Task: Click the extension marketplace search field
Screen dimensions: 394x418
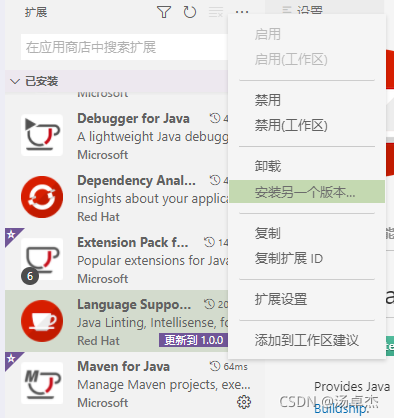Action: 124,47
